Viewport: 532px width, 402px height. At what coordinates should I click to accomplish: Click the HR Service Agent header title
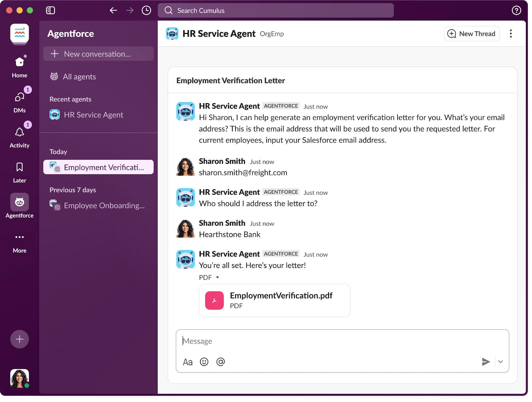tap(219, 33)
